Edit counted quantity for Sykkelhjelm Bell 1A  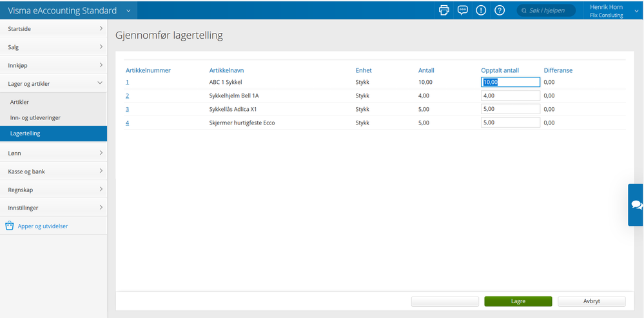pos(511,95)
